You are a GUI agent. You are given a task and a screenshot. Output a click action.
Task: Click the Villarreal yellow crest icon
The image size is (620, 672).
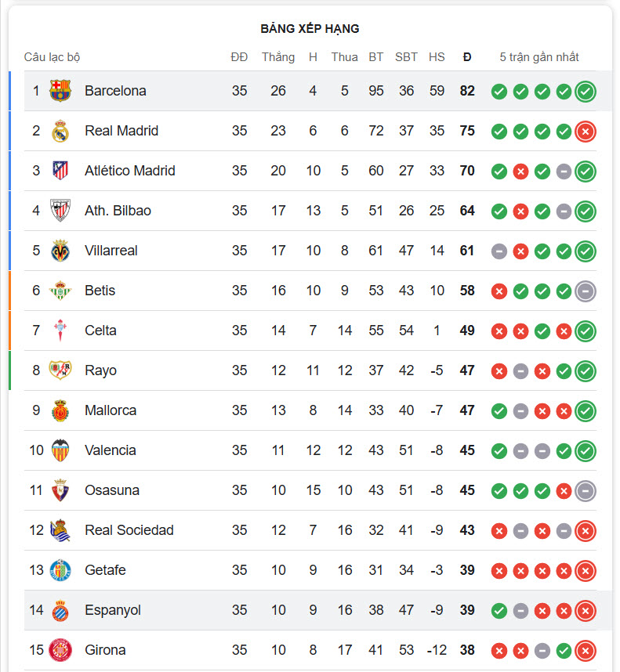click(x=60, y=251)
